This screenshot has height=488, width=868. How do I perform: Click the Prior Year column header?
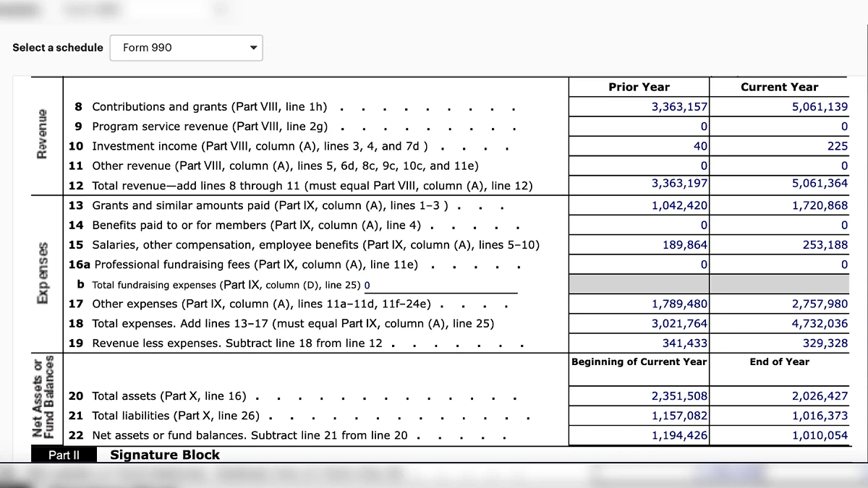[639, 87]
